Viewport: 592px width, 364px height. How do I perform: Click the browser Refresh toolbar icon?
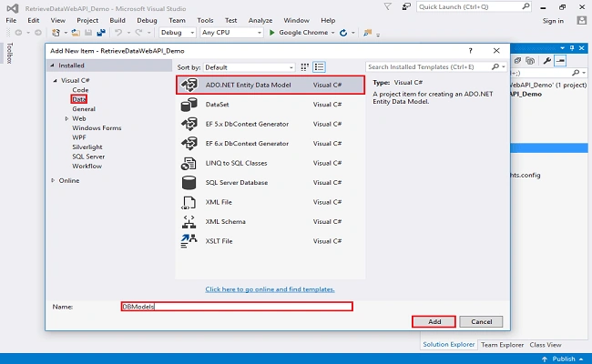343,33
